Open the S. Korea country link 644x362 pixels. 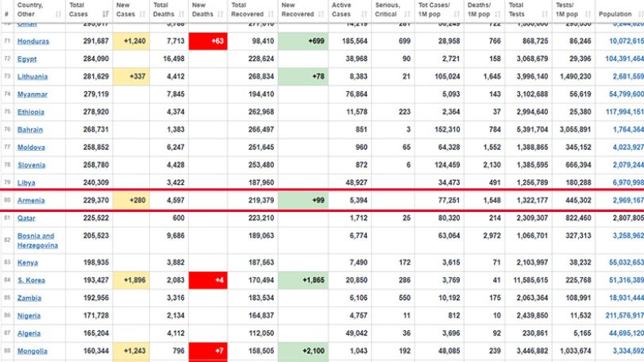pyautogui.click(x=31, y=280)
